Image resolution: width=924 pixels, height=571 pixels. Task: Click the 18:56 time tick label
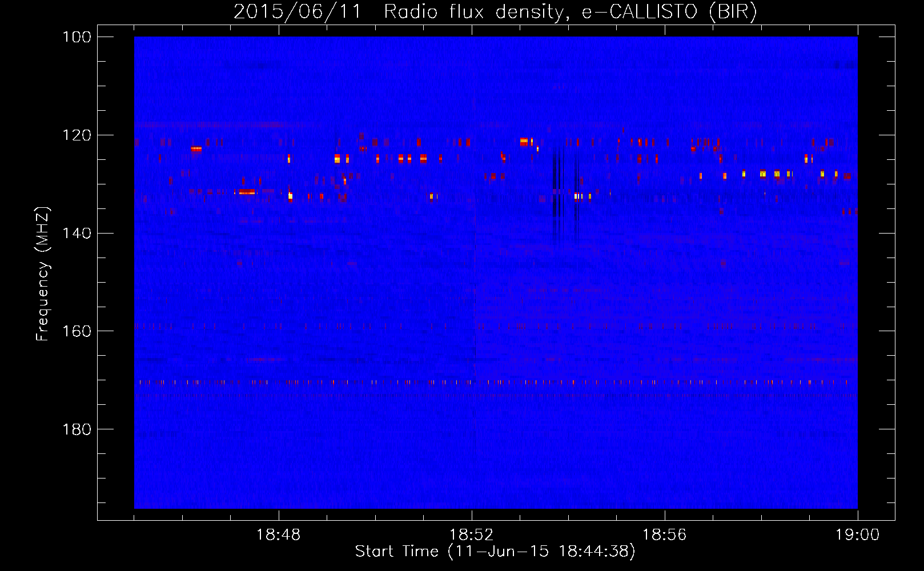pyautogui.click(x=665, y=535)
